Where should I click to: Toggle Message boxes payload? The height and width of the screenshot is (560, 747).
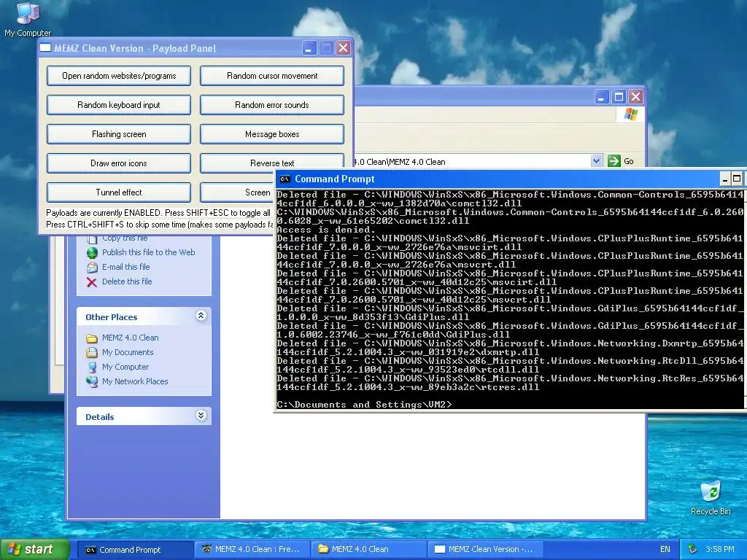pyautogui.click(x=272, y=134)
